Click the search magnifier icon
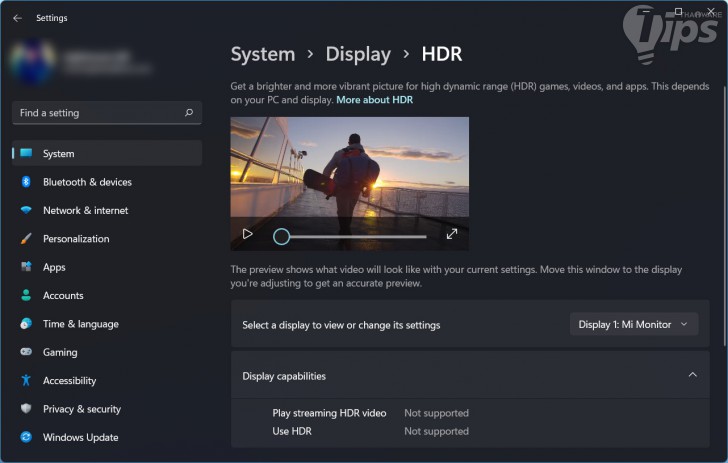 click(189, 112)
